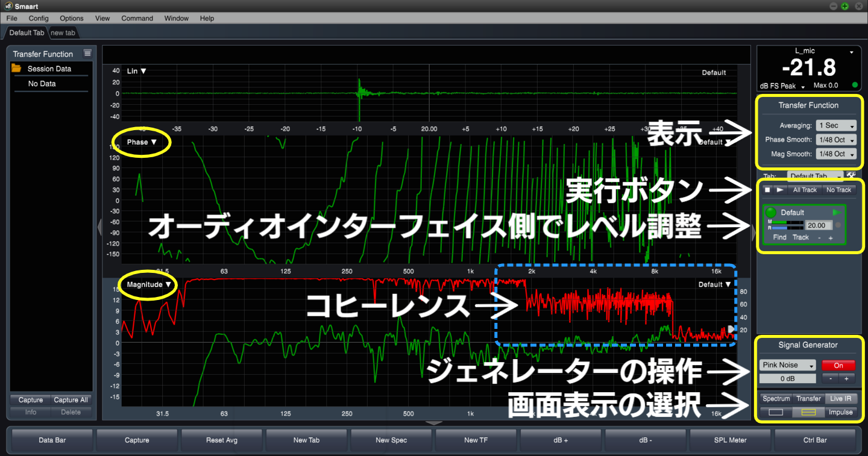This screenshot has height=456, width=868.
Task: Click the wrench tools icon beside Tab selector
Action: [851, 176]
